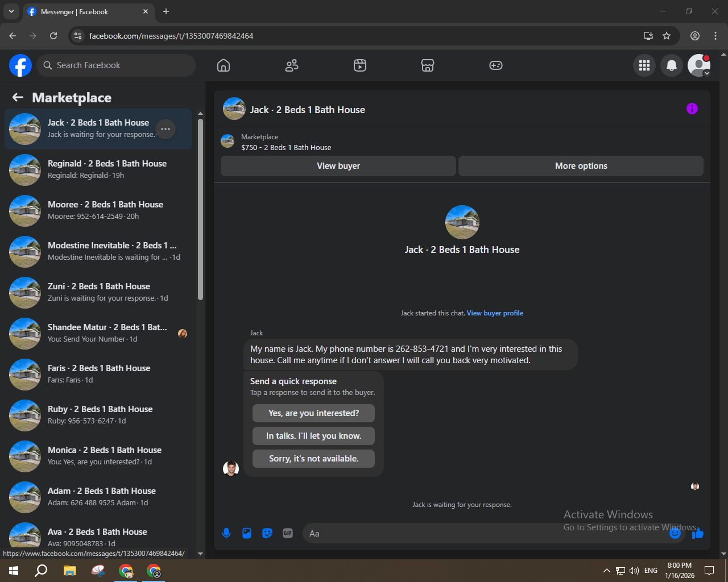This screenshot has width=728, height=582.
Task: Open the Windows notification center
Action: 709,571
